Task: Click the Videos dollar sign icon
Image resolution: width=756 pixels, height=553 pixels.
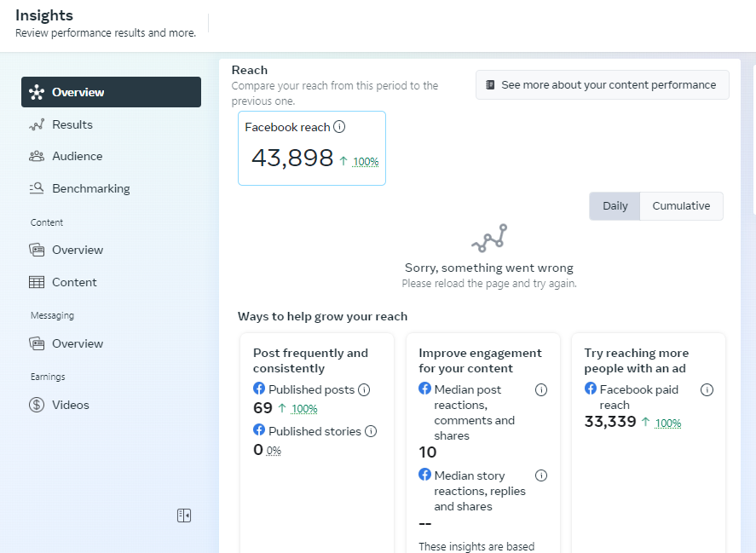Action: tap(37, 405)
